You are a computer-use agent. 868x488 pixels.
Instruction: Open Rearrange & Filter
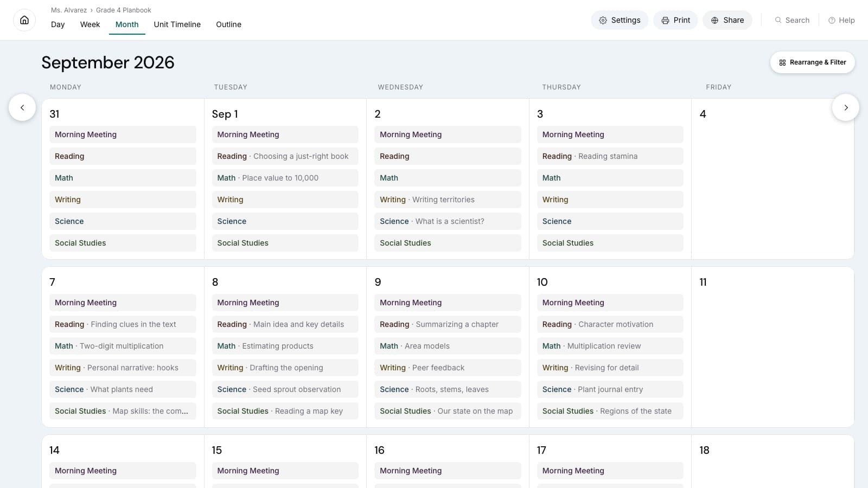[x=813, y=62]
